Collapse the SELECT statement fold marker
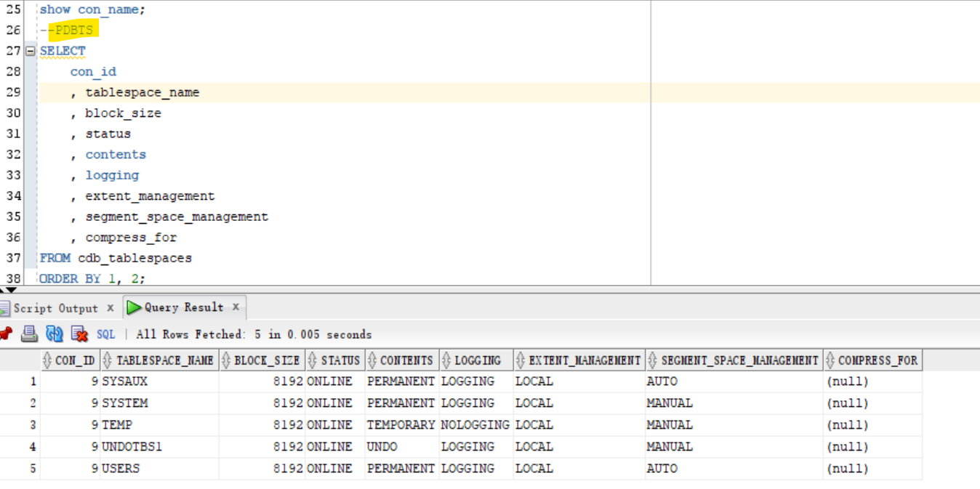The image size is (980, 489). click(x=31, y=51)
